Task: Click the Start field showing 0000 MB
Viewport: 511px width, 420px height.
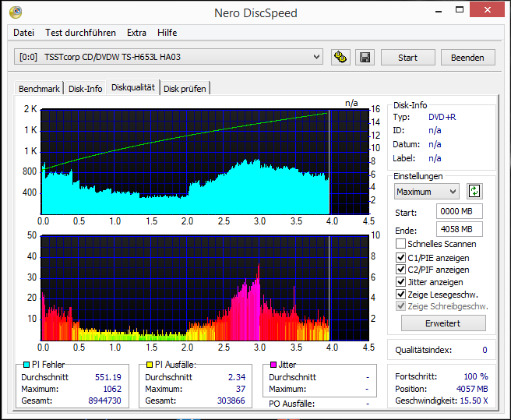Action: pyautogui.click(x=459, y=211)
